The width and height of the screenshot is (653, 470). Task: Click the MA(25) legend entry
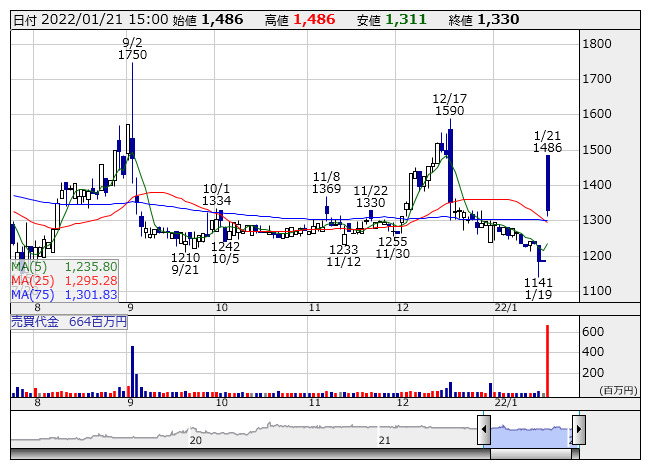pos(64,281)
